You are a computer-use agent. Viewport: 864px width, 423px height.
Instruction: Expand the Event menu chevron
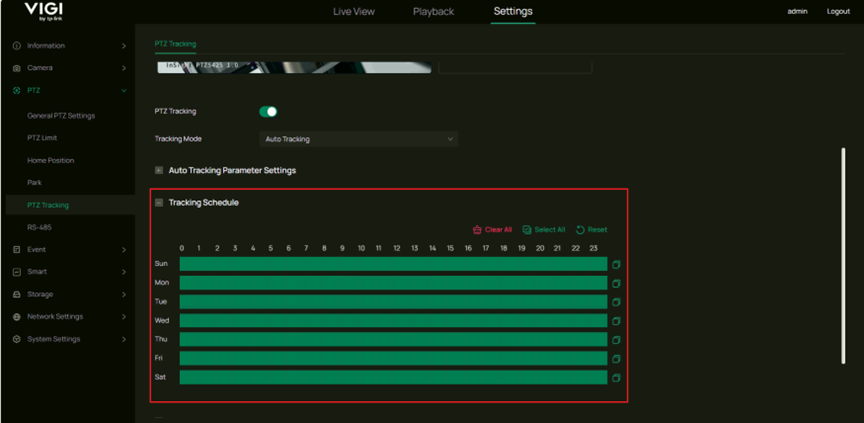124,250
